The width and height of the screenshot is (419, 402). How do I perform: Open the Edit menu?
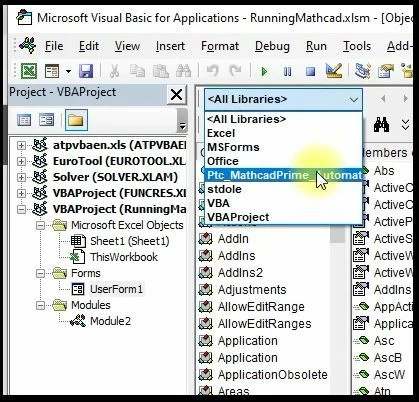(89, 46)
